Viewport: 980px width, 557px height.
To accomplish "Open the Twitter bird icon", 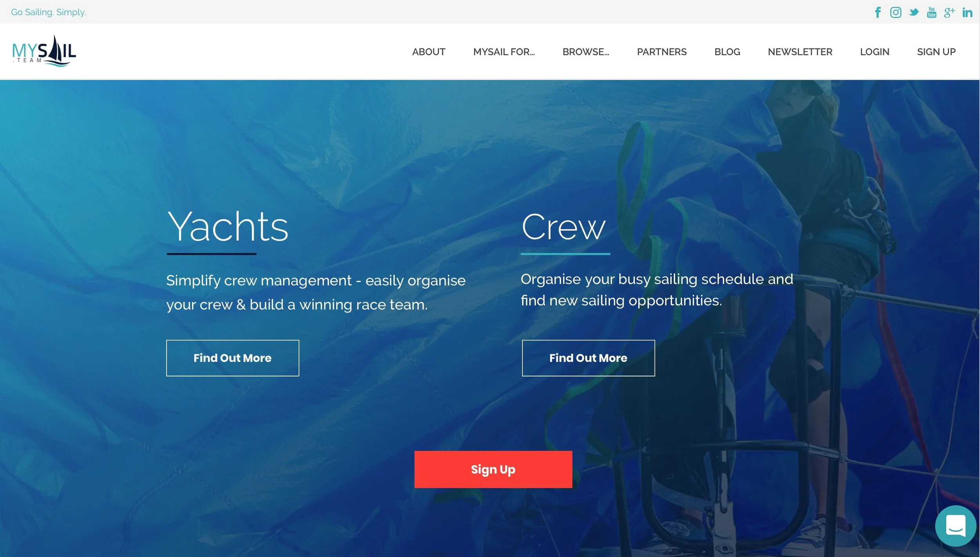I will point(914,13).
